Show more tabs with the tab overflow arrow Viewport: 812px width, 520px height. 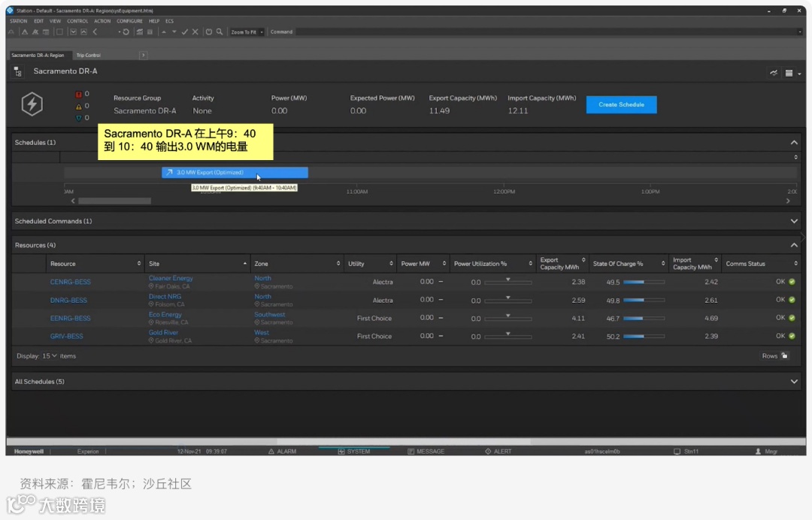(144, 56)
